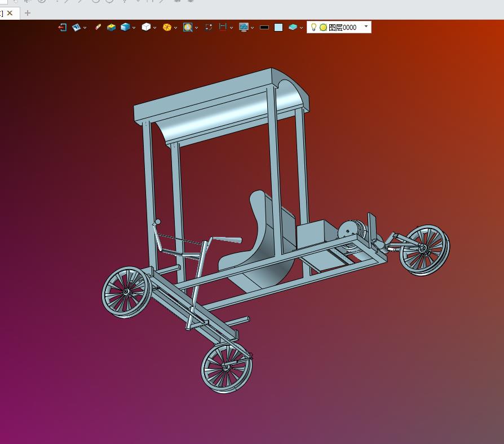
Task: Select the eraser/clear tool icon
Action: pos(98,27)
